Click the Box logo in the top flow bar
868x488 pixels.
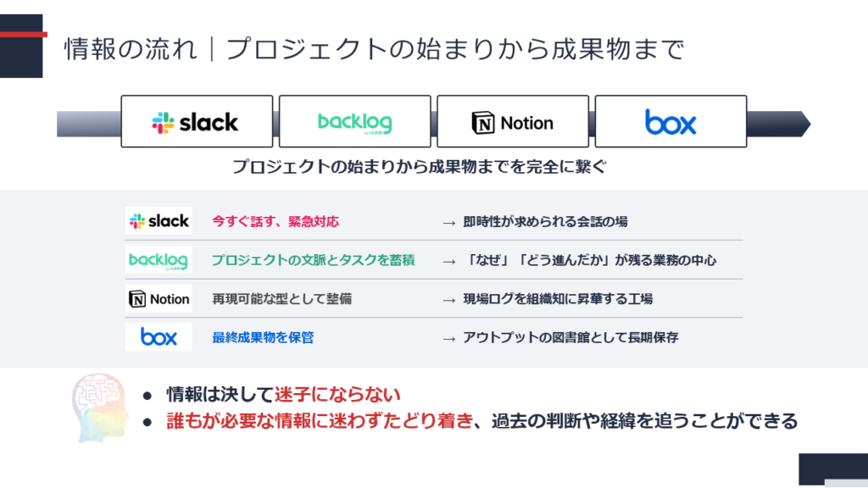click(670, 122)
